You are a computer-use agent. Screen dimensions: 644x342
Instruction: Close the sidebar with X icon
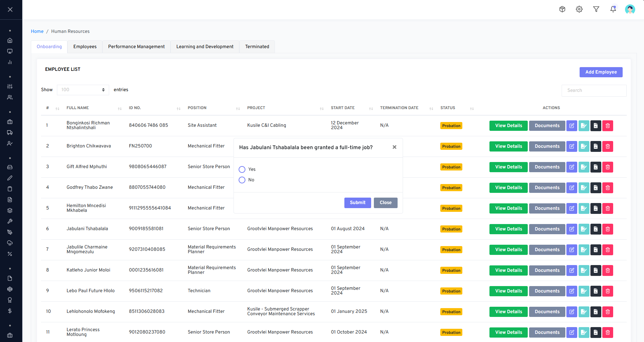(x=10, y=9)
